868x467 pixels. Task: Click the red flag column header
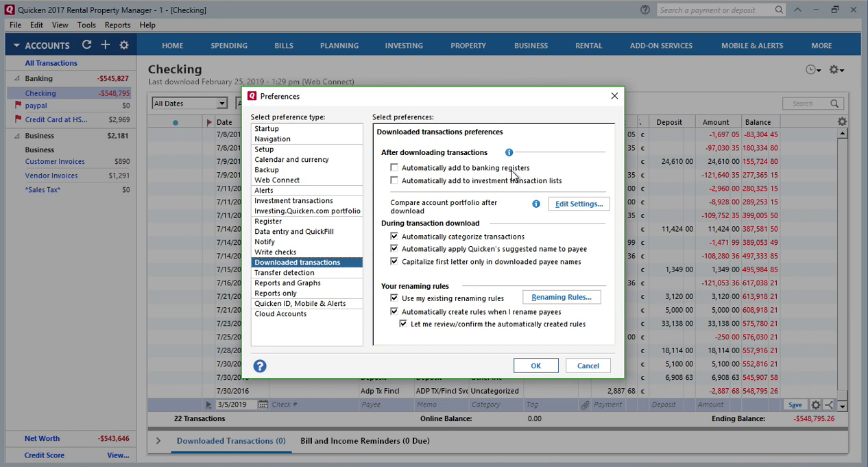209,122
